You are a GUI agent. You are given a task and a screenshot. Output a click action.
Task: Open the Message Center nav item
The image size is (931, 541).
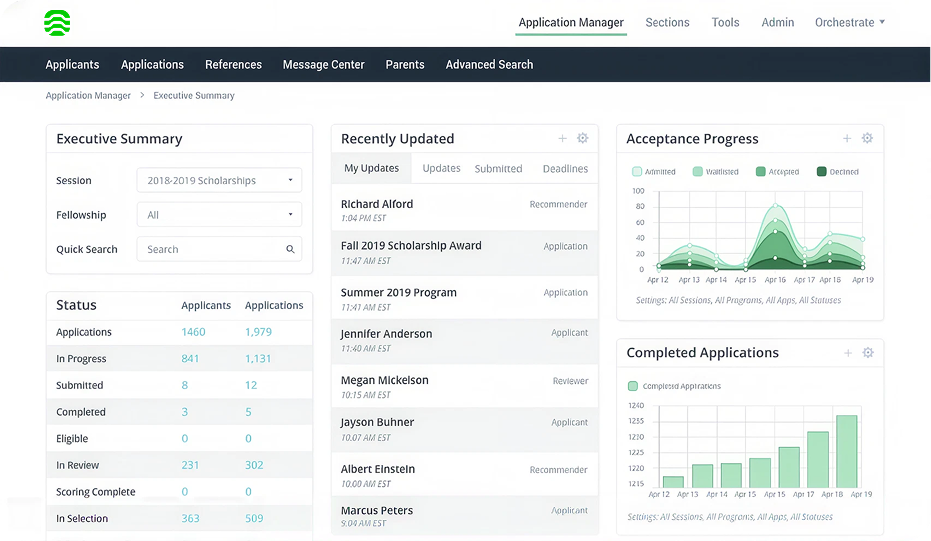tap(324, 65)
